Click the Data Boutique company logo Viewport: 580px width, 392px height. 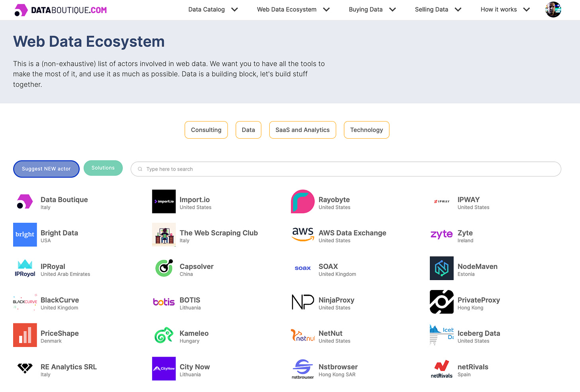[25, 202]
